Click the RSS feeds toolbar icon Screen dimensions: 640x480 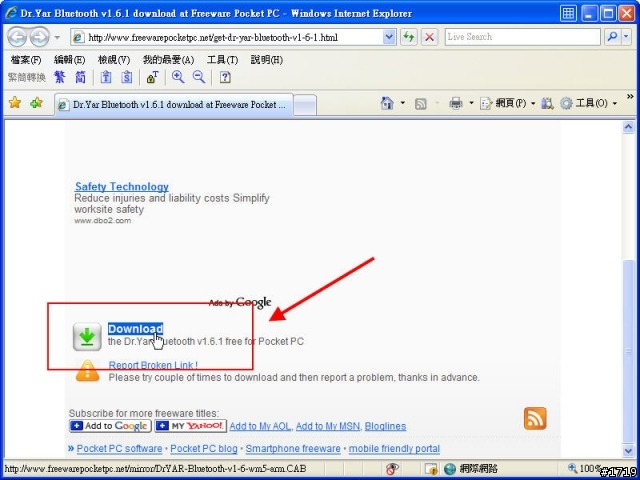click(420, 104)
